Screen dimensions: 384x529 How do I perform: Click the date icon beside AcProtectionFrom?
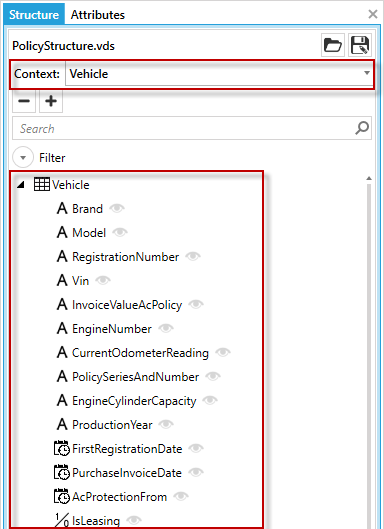click(62, 496)
